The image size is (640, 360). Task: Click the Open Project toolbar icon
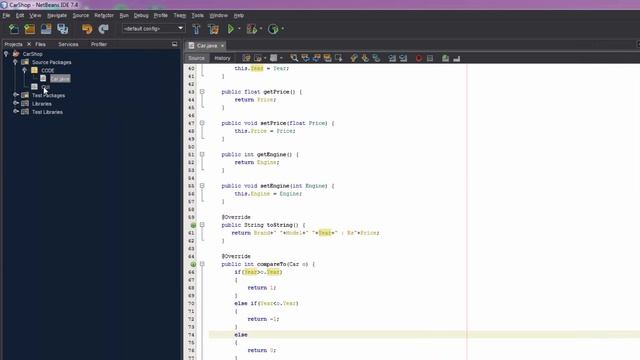click(46, 29)
